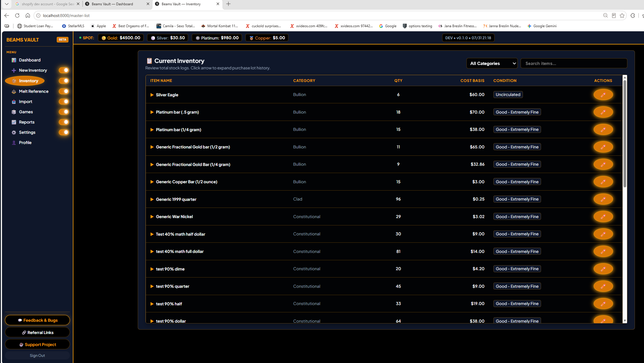The image size is (644, 363).
Task: Click pencil icon for Generic 1999 quarter
Action: pos(603,199)
